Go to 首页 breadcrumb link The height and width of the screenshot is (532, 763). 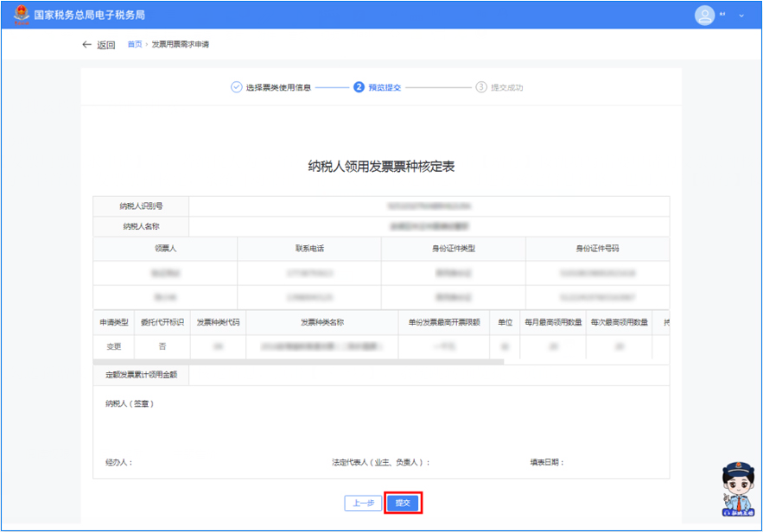click(135, 44)
